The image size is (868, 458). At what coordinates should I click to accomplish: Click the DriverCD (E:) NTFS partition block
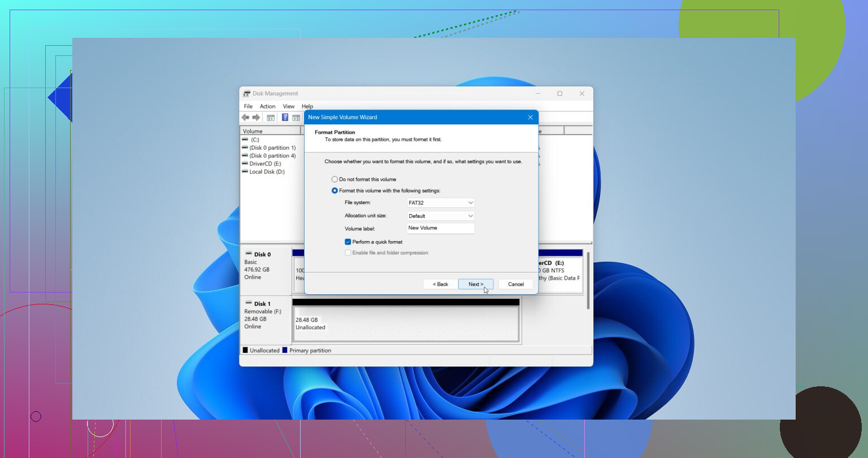pyautogui.click(x=561, y=274)
